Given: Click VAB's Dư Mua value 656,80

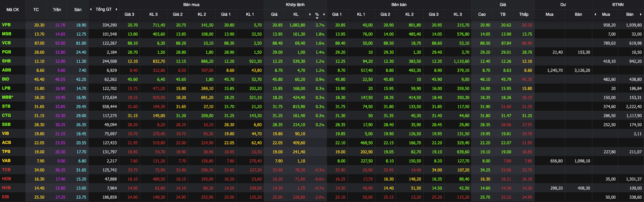Looking at the screenshot, I should [x=556, y=161].
